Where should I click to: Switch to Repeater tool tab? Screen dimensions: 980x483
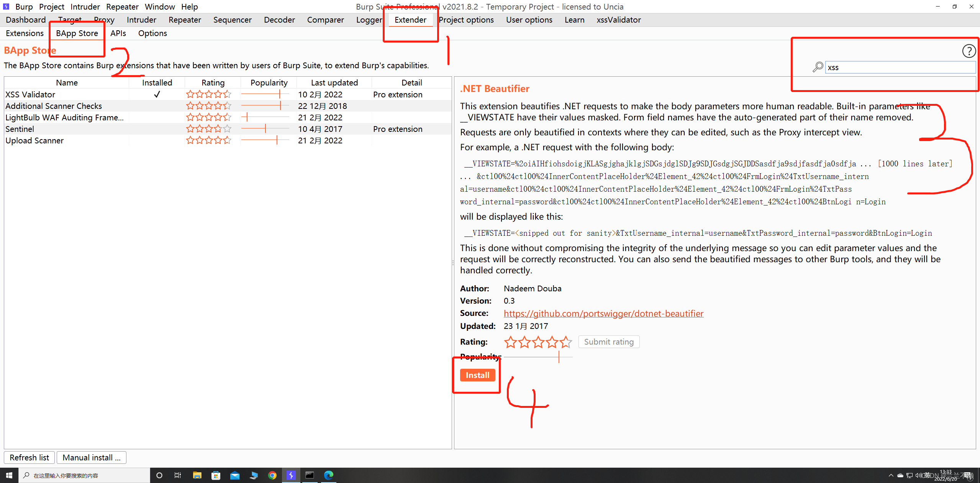[185, 20]
